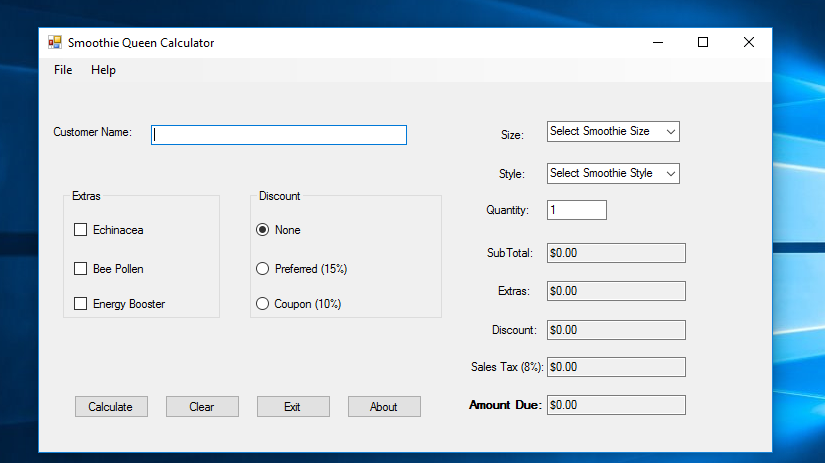
Task: Click the Sales Tax (8%) label
Action: [507, 367]
